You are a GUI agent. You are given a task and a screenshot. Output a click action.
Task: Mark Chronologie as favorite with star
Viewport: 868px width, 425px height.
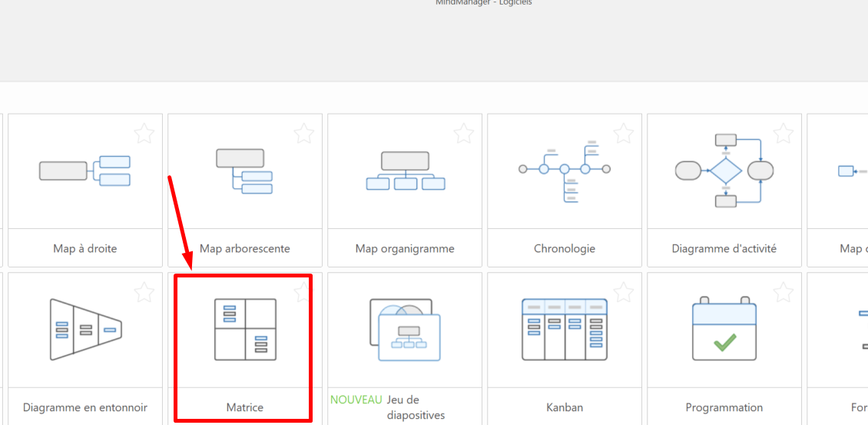click(624, 134)
